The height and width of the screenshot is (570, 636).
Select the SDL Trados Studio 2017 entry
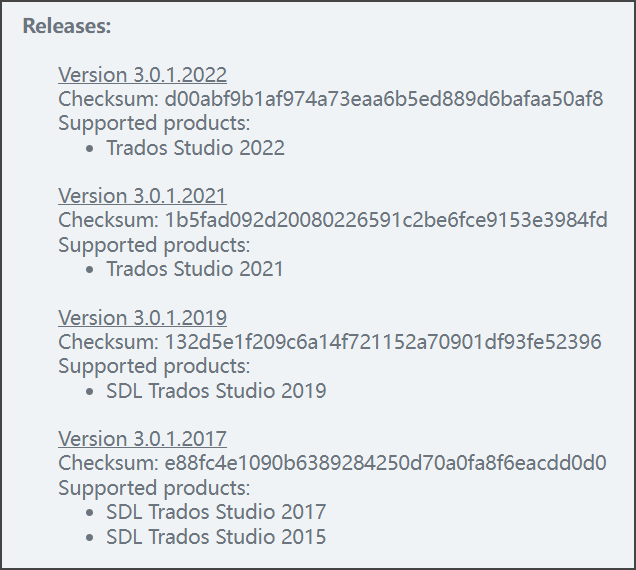[216, 512]
